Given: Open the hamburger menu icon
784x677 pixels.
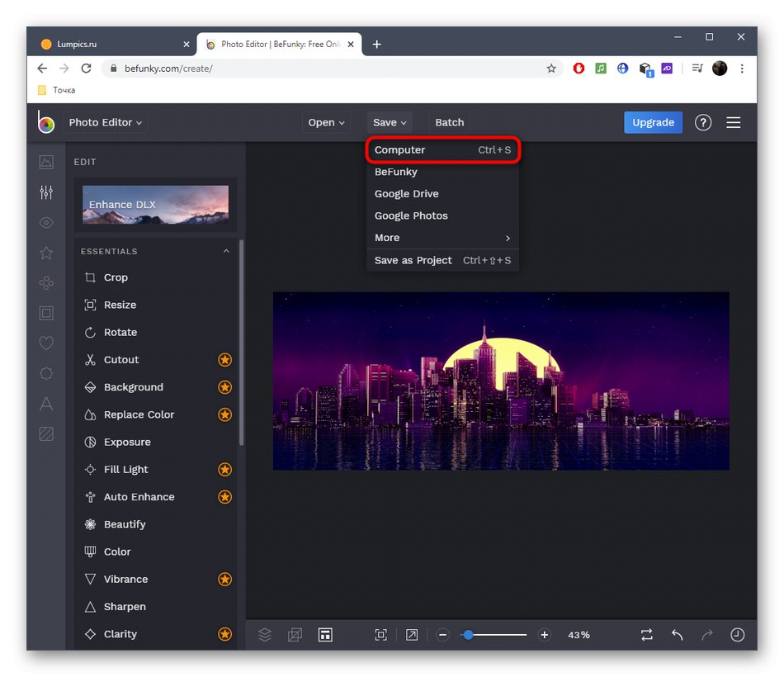Looking at the screenshot, I should [x=734, y=122].
